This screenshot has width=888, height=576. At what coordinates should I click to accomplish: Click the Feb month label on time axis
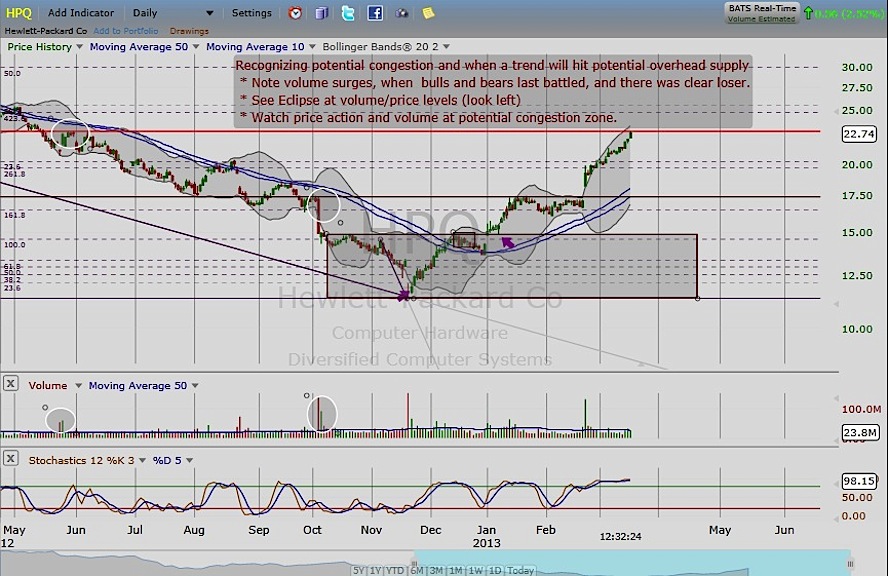[546, 530]
